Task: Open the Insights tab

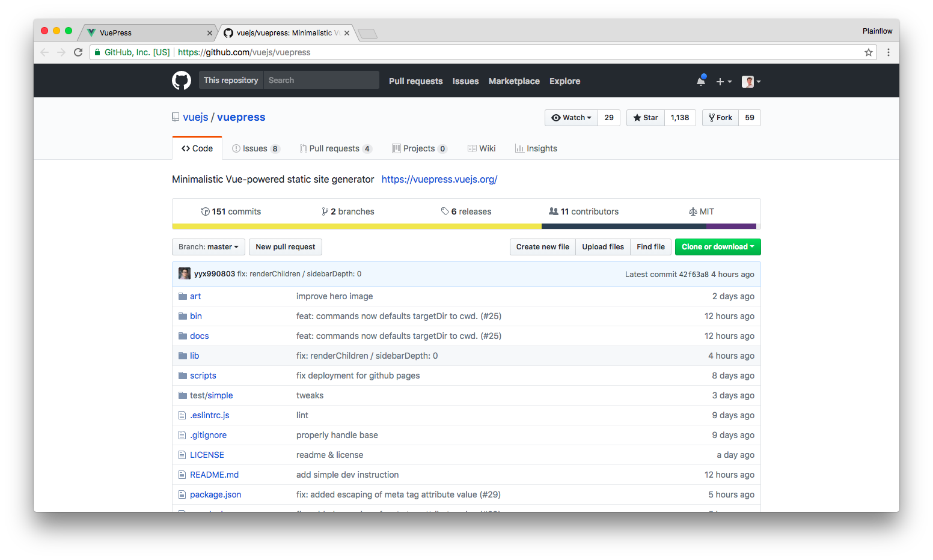Action: (536, 148)
